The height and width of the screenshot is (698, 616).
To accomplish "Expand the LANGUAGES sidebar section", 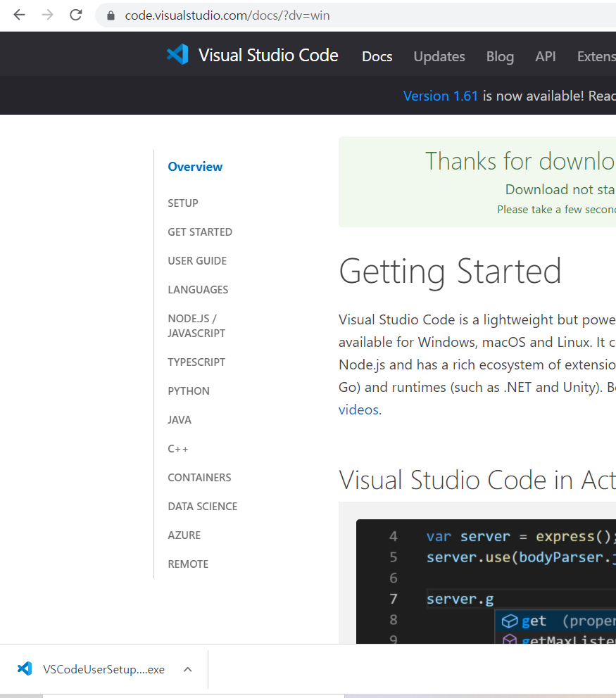I will pyautogui.click(x=198, y=290).
